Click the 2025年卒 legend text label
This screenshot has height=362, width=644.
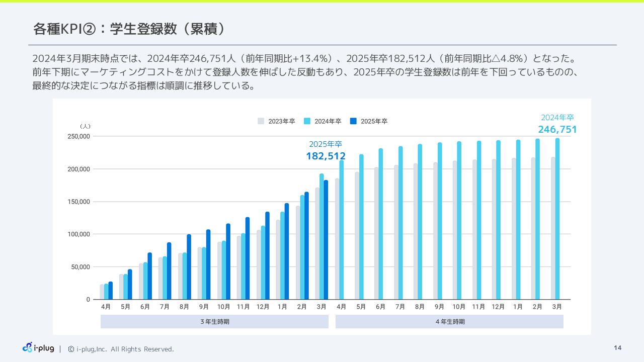pos(374,121)
